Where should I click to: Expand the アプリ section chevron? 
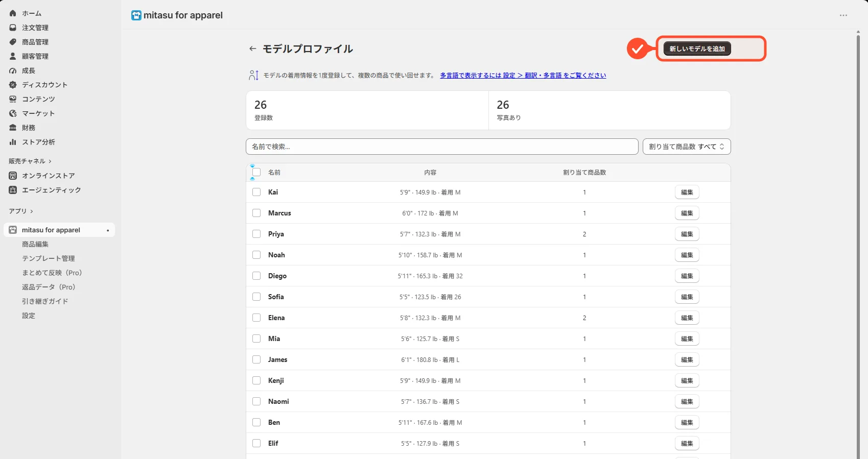pos(32,211)
